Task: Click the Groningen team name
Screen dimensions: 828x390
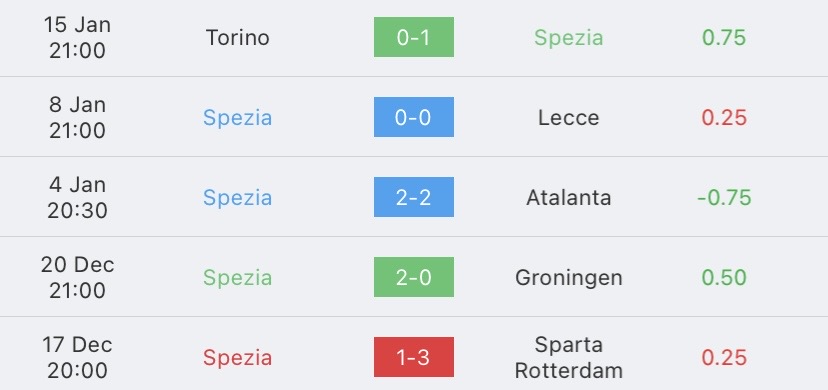Action: tap(569, 278)
